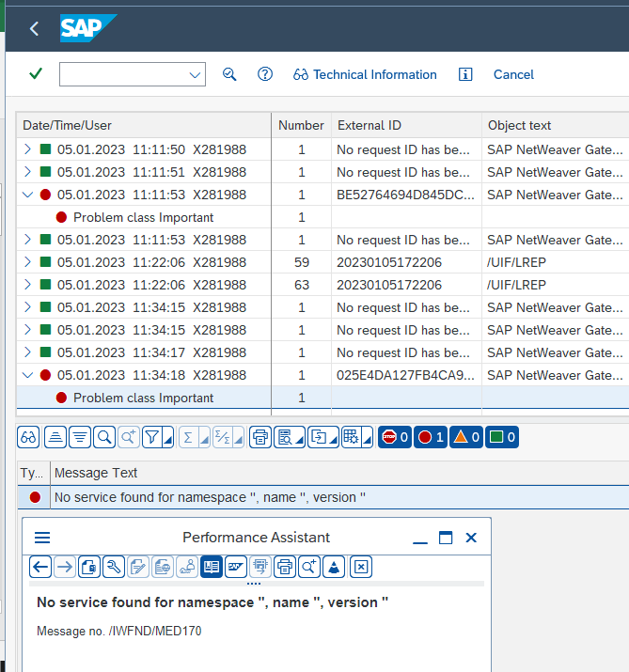Screen dimensions: 629x672
Task: Click the Ty... type column header
Action: click(x=32, y=473)
